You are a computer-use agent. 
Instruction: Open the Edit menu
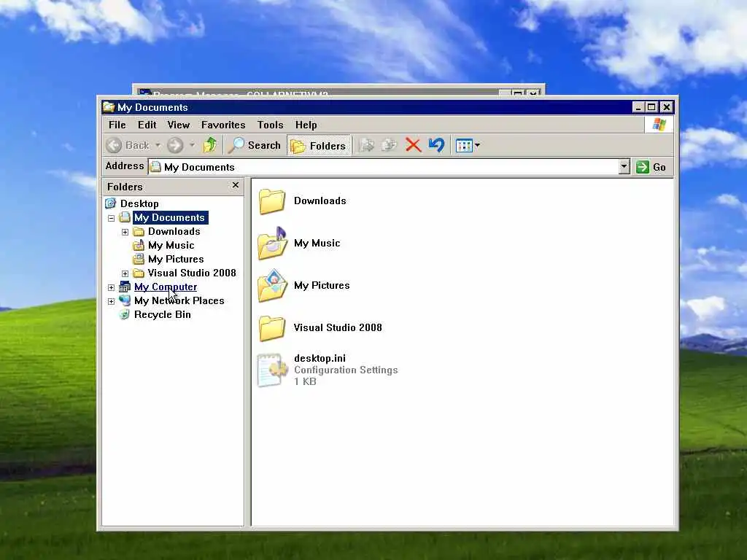coord(147,125)
